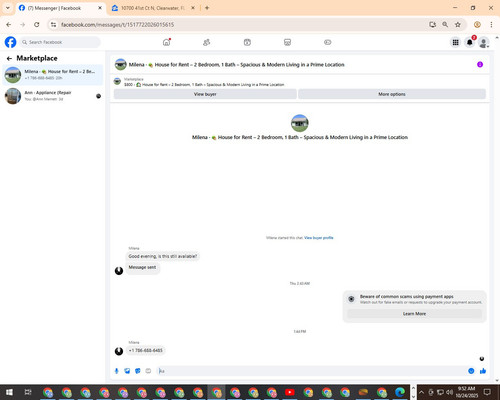Open the More options button

tap(392, 94)
